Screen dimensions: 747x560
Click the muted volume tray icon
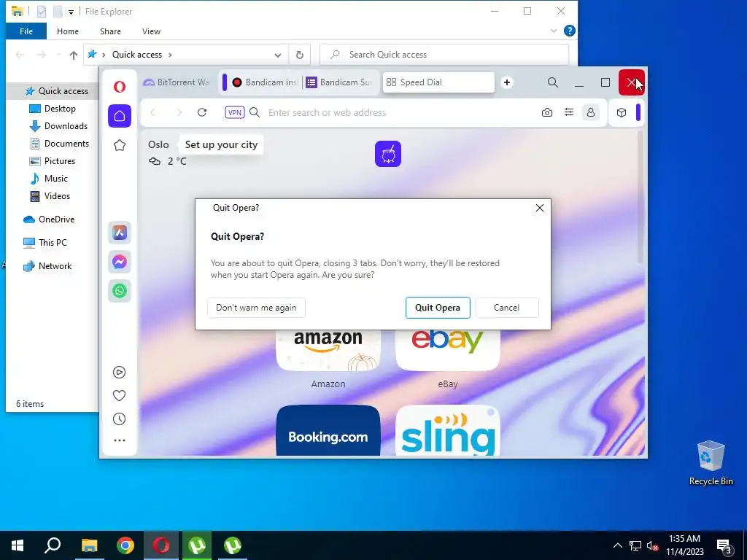click(652, 545)
